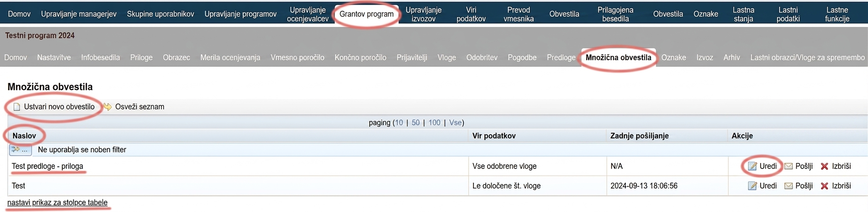Switch to the Merila ocenjevanja tab
This screenshot has height=212, width=868.
[230, 58]
